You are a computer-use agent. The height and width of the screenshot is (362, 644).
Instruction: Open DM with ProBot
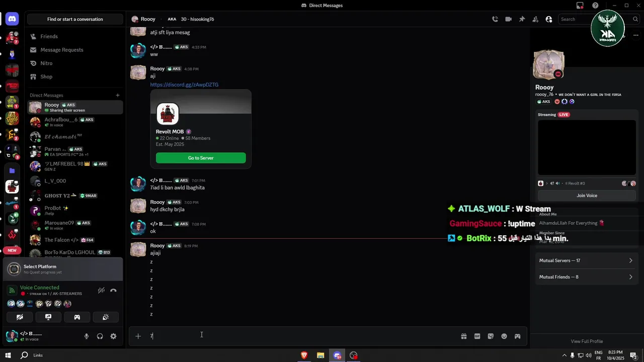(x=75, y=210)
